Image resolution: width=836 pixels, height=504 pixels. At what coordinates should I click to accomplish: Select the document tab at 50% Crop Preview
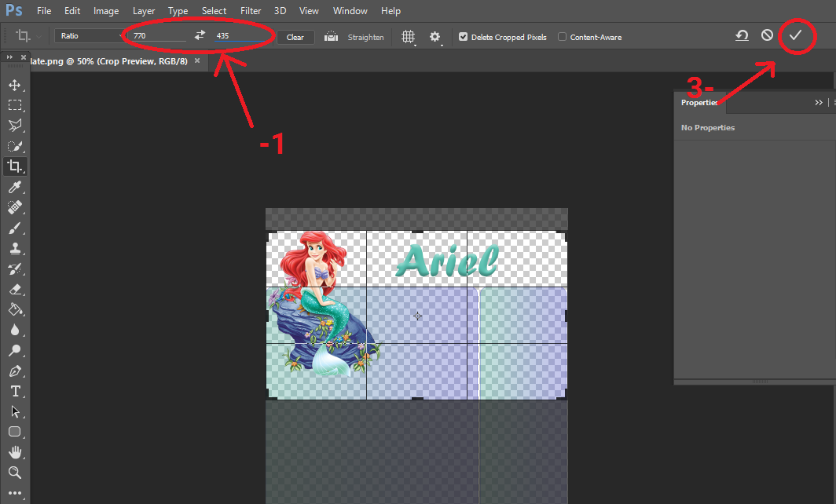click(108, 61)
